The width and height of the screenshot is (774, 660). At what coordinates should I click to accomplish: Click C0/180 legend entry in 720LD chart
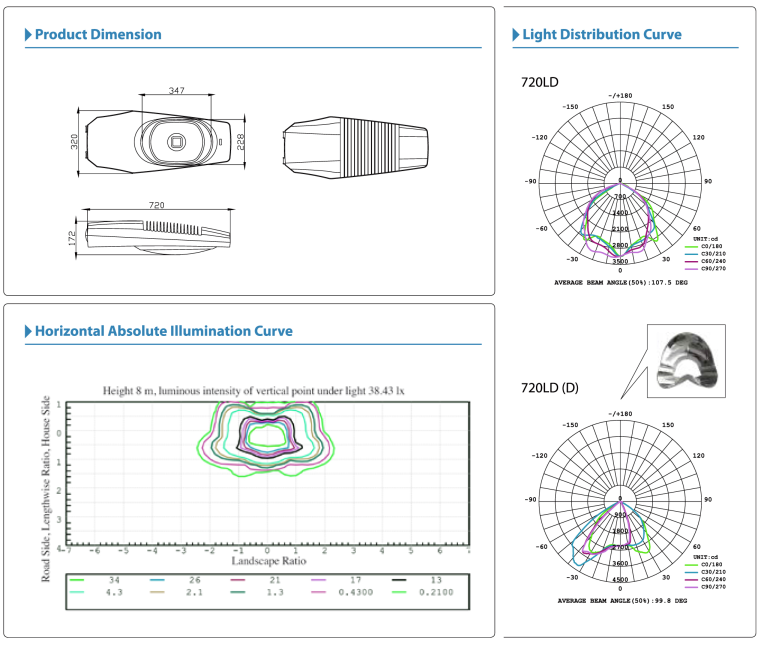[704, 246]
